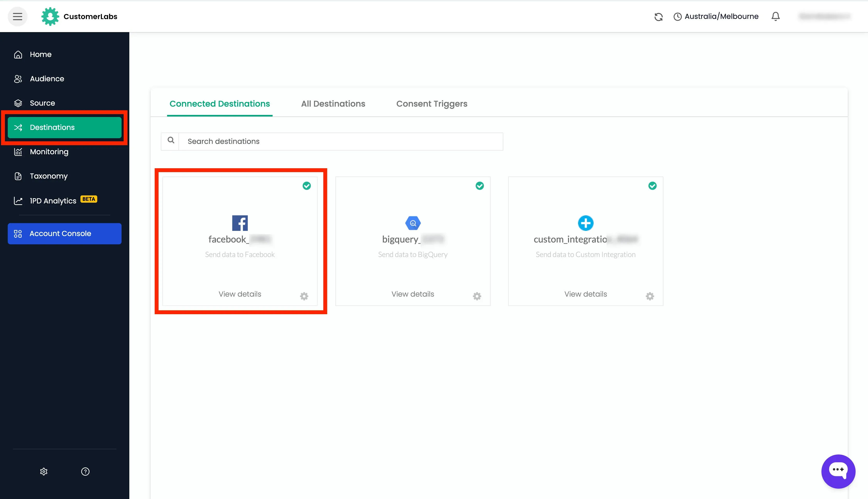The height and width of the screenshot is (499, 868).
Task: Click the Audience people icon
Action: click(18, 79)
